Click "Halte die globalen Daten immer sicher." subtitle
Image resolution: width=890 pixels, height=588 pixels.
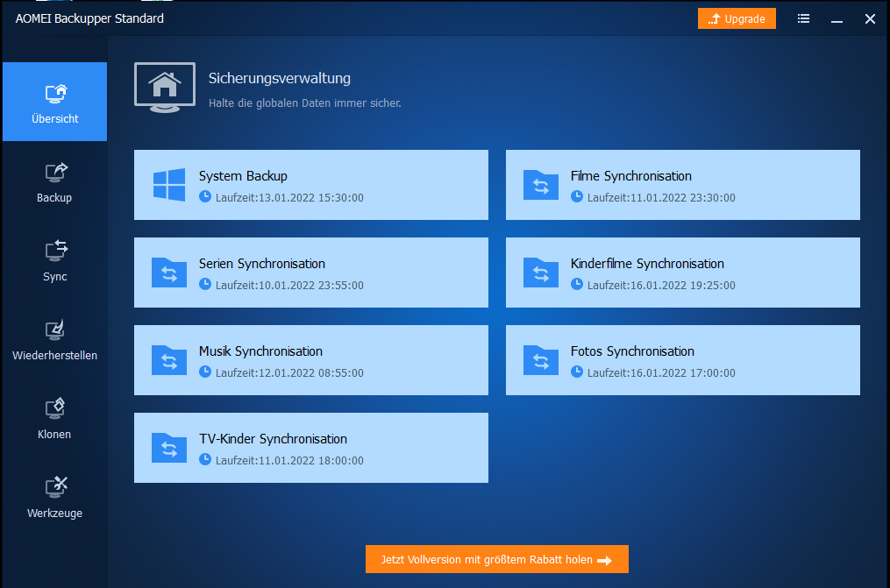[305, 103]
